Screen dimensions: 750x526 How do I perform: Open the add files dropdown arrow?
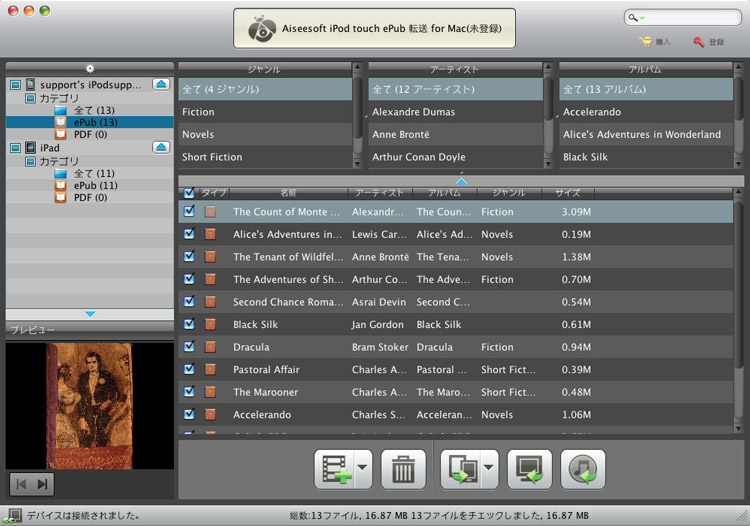tap(360, 469)
